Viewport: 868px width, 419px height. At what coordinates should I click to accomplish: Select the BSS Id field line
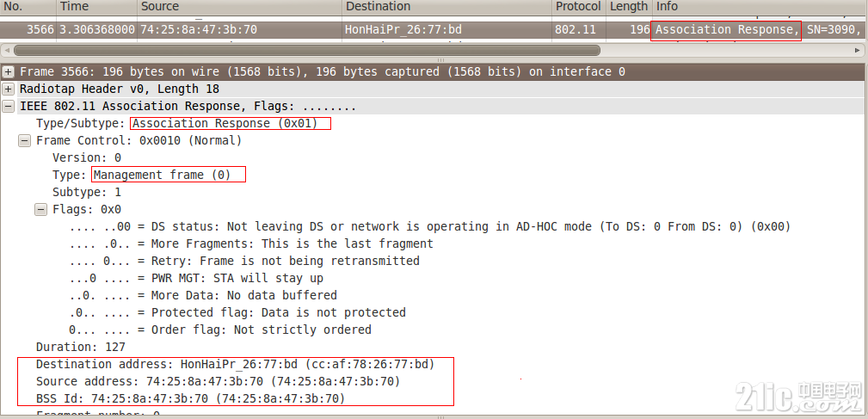click(x=190, y=398)
